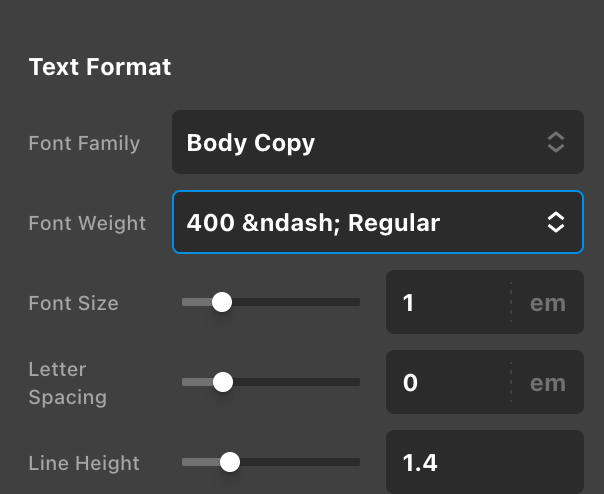Click the Line Height label
This screenshot has width=604, height=494.
tap(84, 463)
